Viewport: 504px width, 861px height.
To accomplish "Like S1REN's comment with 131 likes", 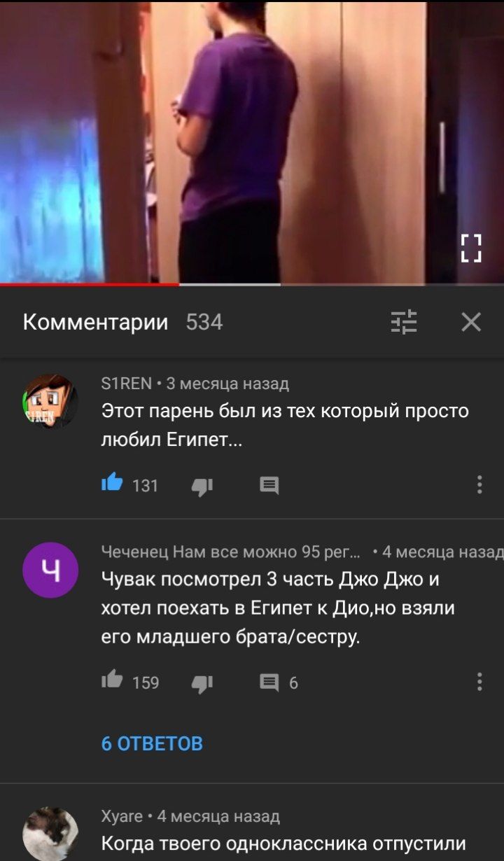I will point(112,484).
